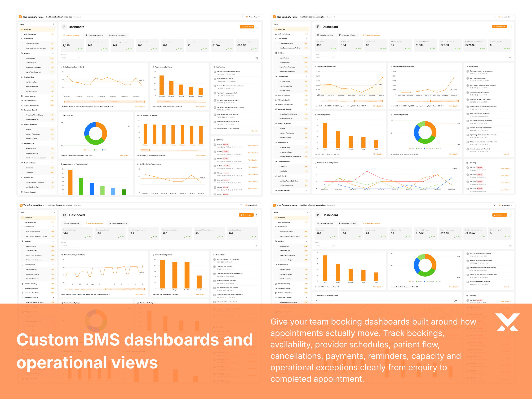Toggle Phone legend in Visit Type Mix chart
Viewport: 532px width, 399px height.
tap(97, 150)
